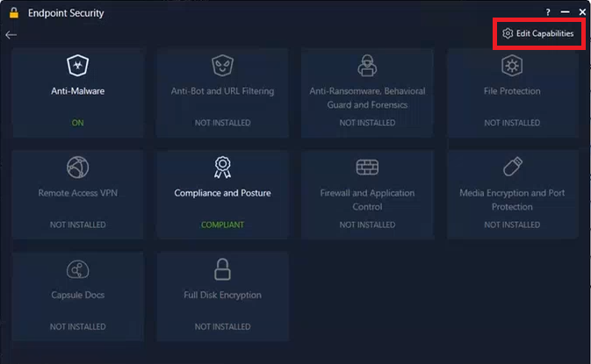Click the Media Encryption USB drive icon
591x364 pixels.
512,167
